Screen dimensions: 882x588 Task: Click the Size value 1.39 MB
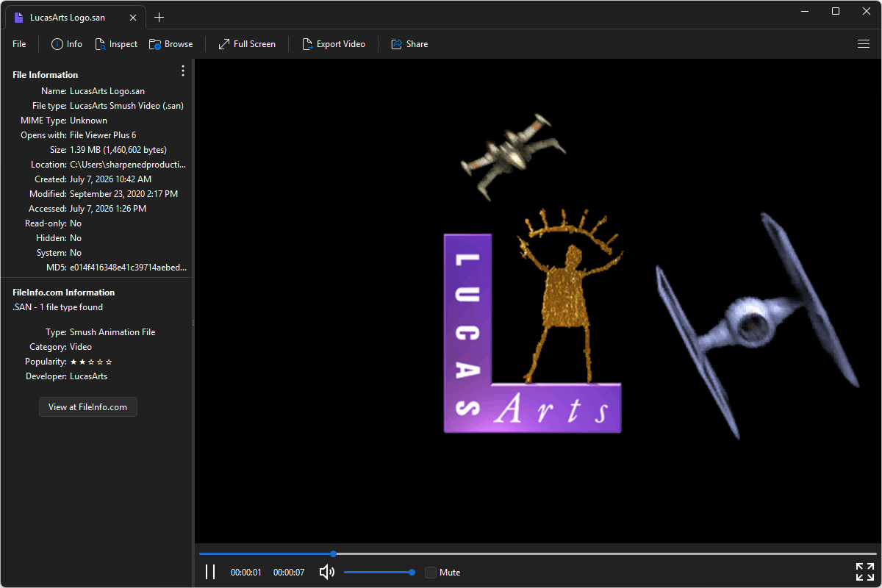pyautogui.click(x=118, y=150)
